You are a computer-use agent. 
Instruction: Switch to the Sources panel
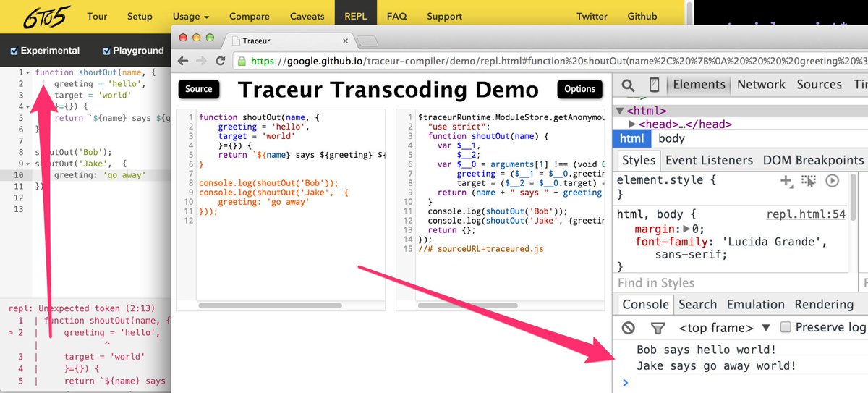(819, 85)
